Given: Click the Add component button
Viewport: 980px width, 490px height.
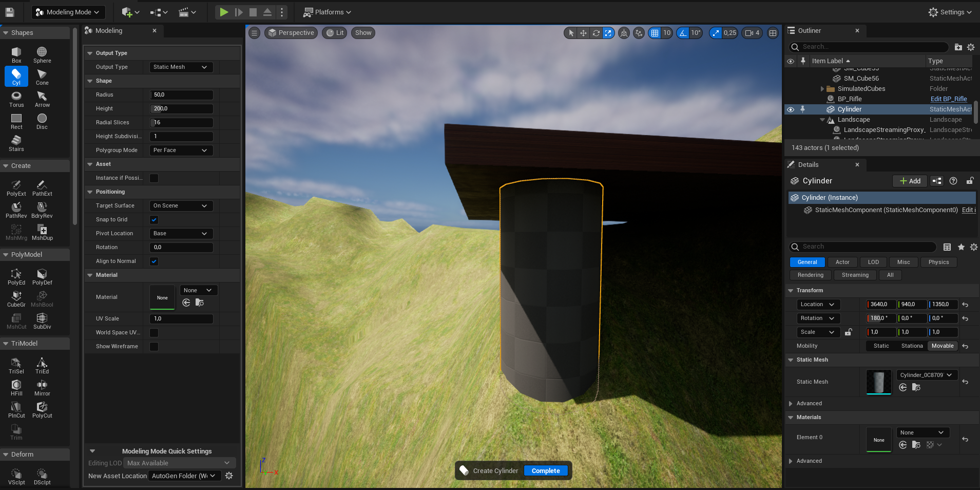Looking at the screenshot, I should (x=910, y=181).
